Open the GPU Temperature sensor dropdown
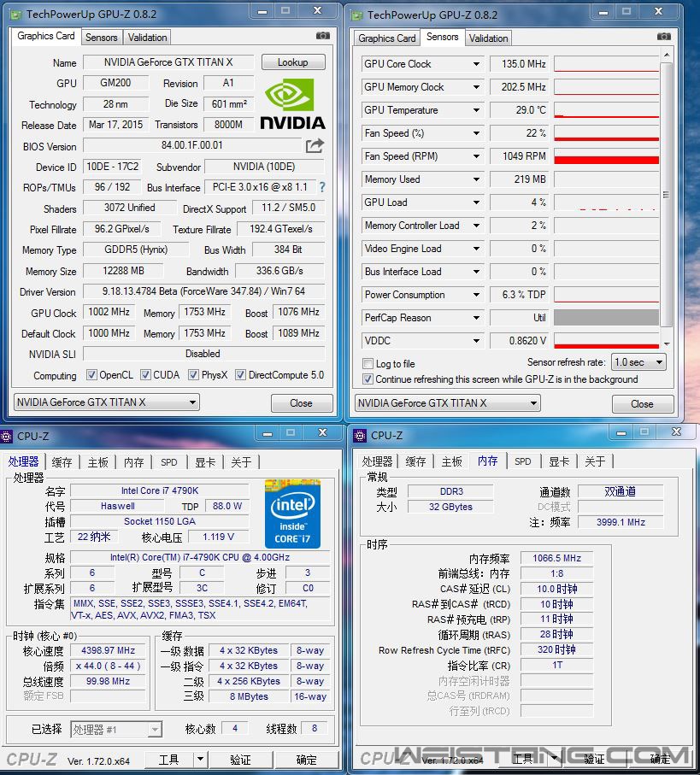Image resolution: width=700 pixels, height=775 pixels. pyautogui.click(x=476, y=110)
